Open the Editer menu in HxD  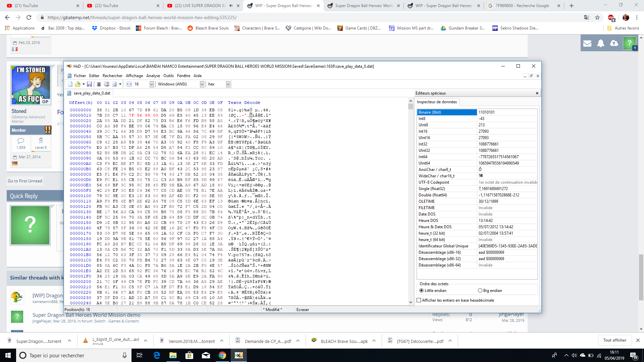click(x=94, y=76)
